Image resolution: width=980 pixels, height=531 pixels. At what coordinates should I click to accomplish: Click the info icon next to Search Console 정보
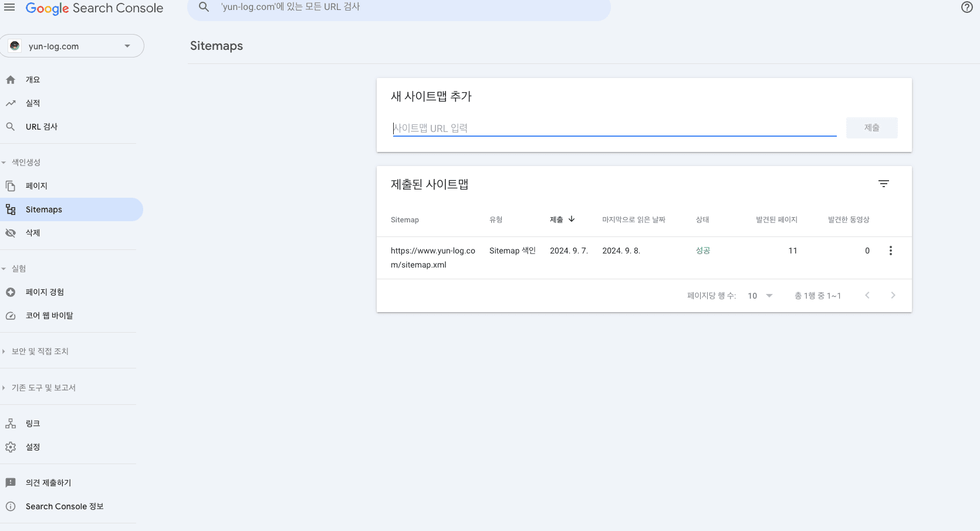(11, 506)
